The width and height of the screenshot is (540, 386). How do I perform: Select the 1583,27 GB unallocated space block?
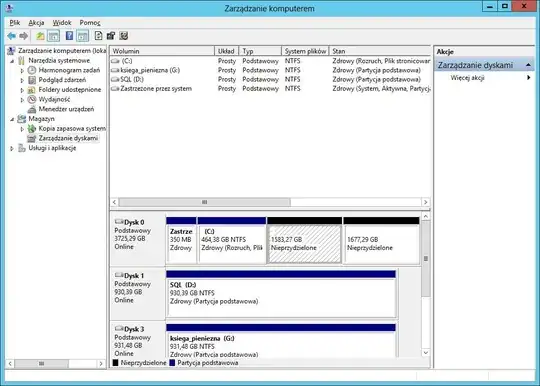click(304, 240)
